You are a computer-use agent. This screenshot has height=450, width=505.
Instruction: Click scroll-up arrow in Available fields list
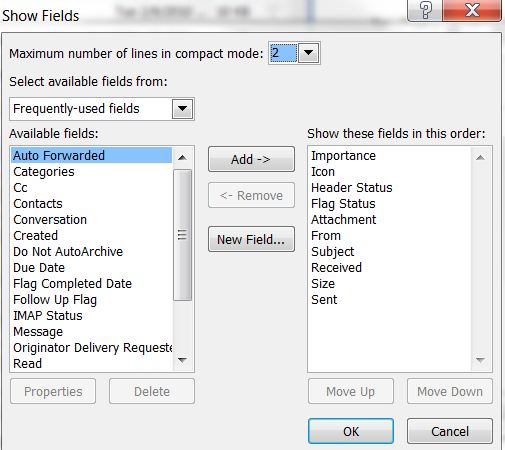pos(182,157)
